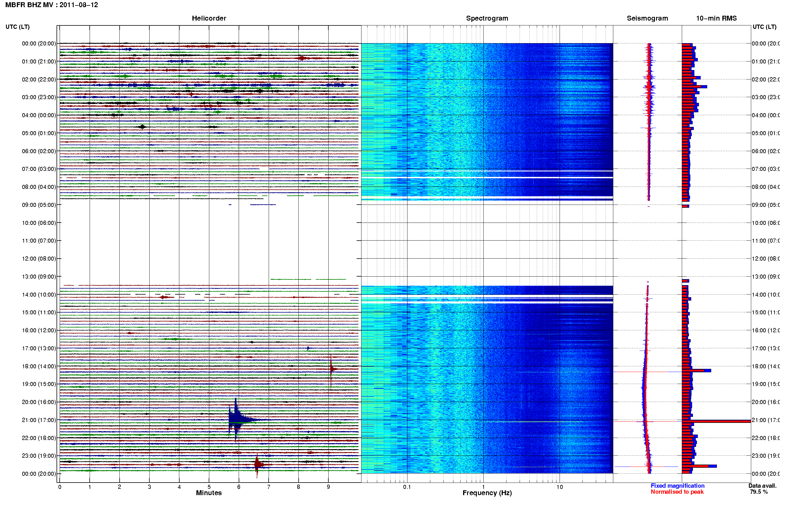
Task: Click the left axis label 03:00 (23:00)
Action: coord(39,97)
